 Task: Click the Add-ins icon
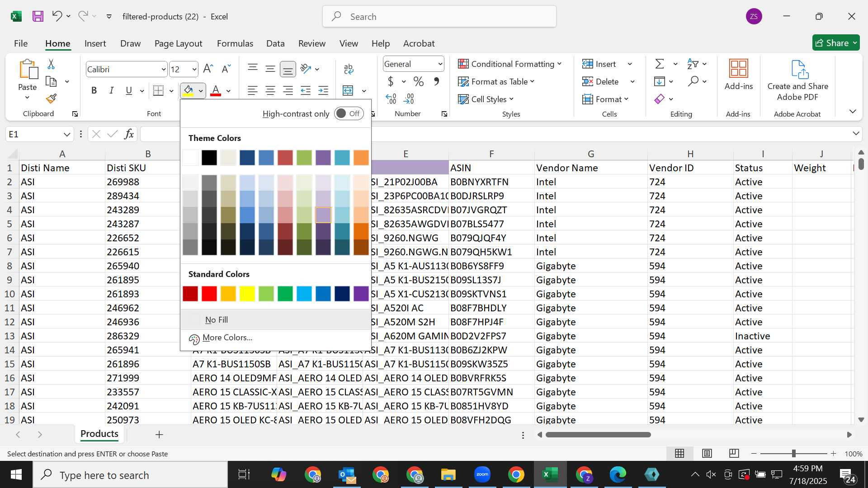(739, 69)
